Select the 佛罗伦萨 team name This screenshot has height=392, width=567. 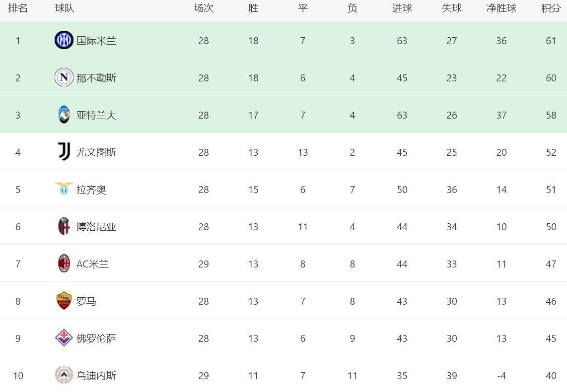(96, 338)
